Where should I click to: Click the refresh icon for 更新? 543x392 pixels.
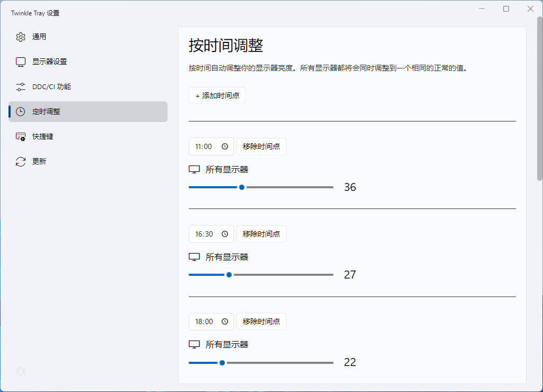click(x=21, y=162)
